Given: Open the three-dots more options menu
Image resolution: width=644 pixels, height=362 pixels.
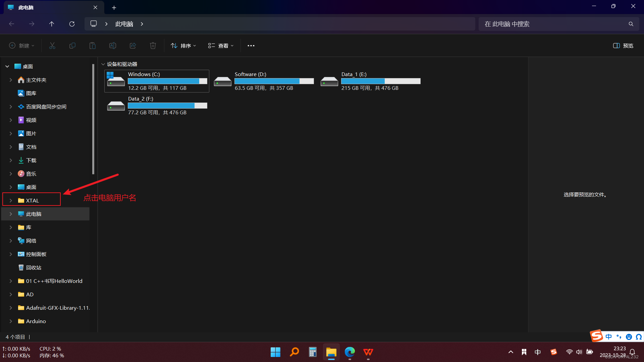Looking at the screenshot, I should click(251, 46).
